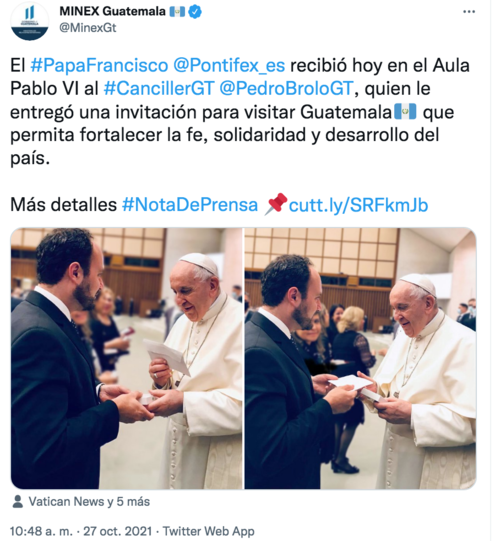Visit the @PedroBroloGT mention
This screenshot has width=500, height=541.
pyautogui.click(x=286, y=88)
